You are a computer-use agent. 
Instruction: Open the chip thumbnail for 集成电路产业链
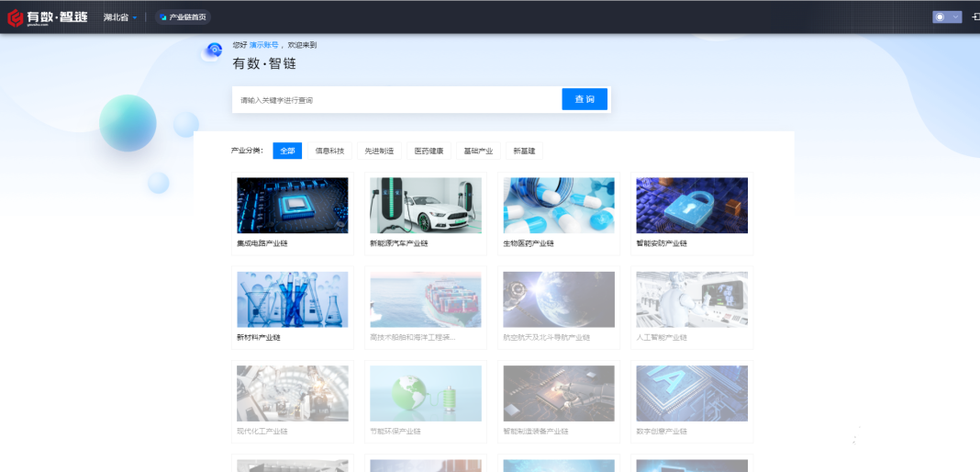click(293, 205)
